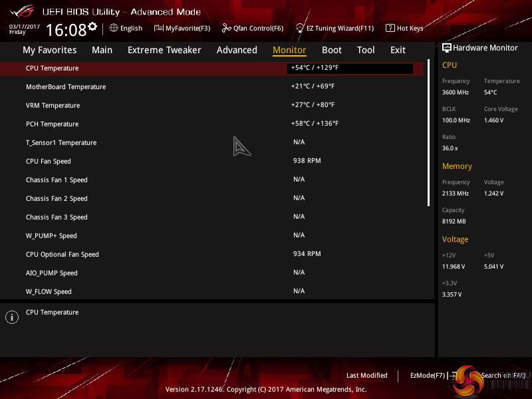Click the globe language icon
The image size is (532, 399).
(114, 28)
